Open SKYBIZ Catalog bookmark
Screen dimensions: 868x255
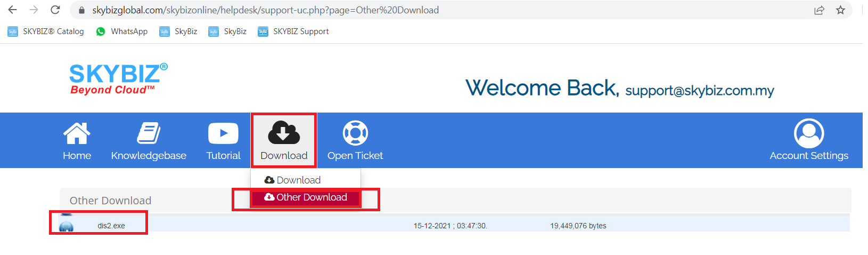coord(46,31)
